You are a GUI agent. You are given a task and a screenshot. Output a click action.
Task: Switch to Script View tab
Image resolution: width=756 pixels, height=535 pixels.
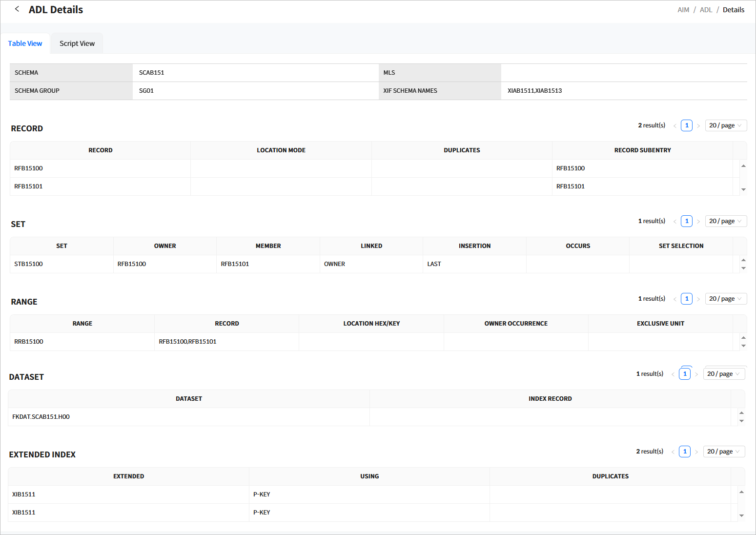tap(77, 43)
